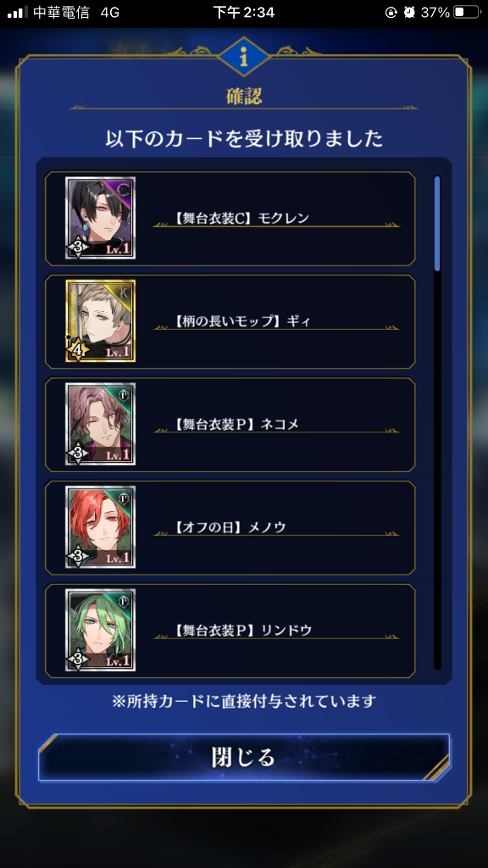The height and width of the screenshot is (868, 488).
Task: Click the blue info diamond icon
Action: tap(244, 57)
